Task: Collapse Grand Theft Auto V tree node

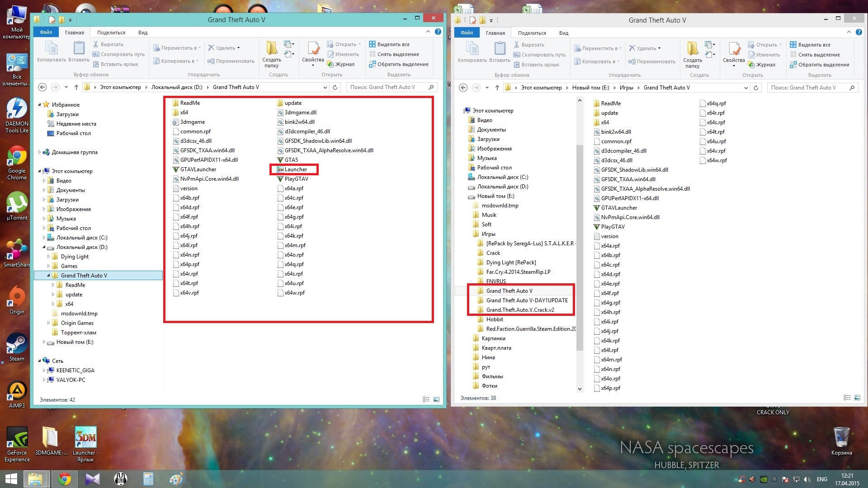Action: [48, 276]
